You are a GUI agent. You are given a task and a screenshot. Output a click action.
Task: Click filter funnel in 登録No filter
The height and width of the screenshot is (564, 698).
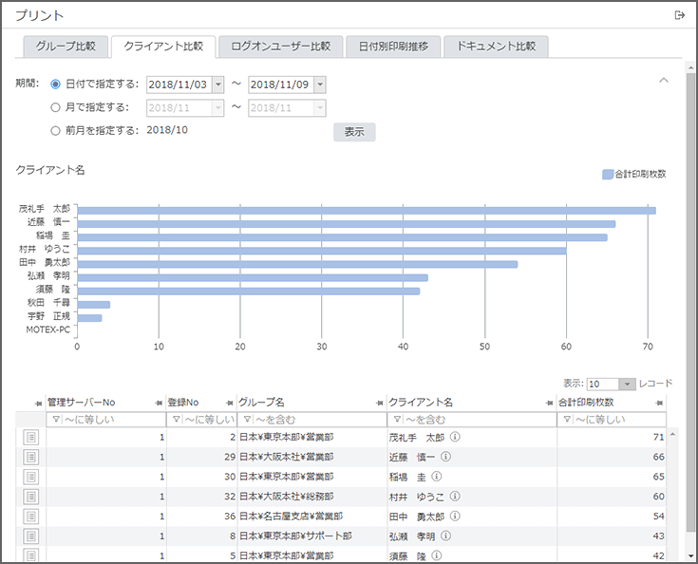pyautogui.click(x=176, y=419)
